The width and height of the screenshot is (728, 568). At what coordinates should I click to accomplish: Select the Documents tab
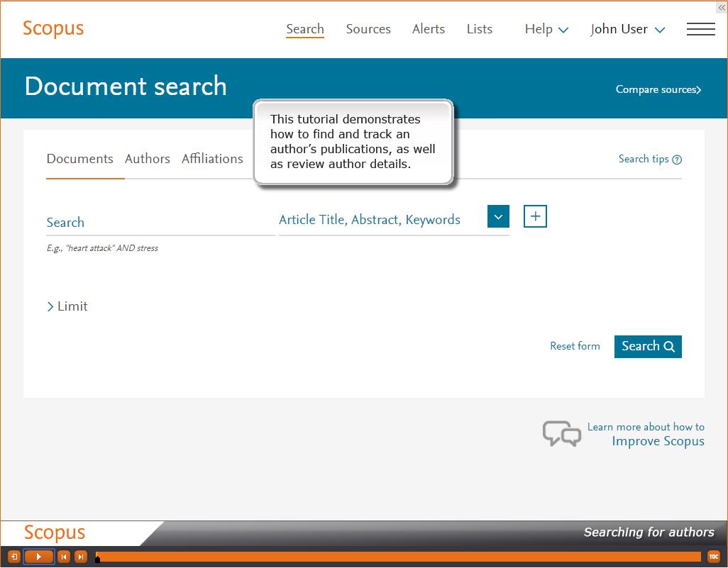tap(80, 159)
